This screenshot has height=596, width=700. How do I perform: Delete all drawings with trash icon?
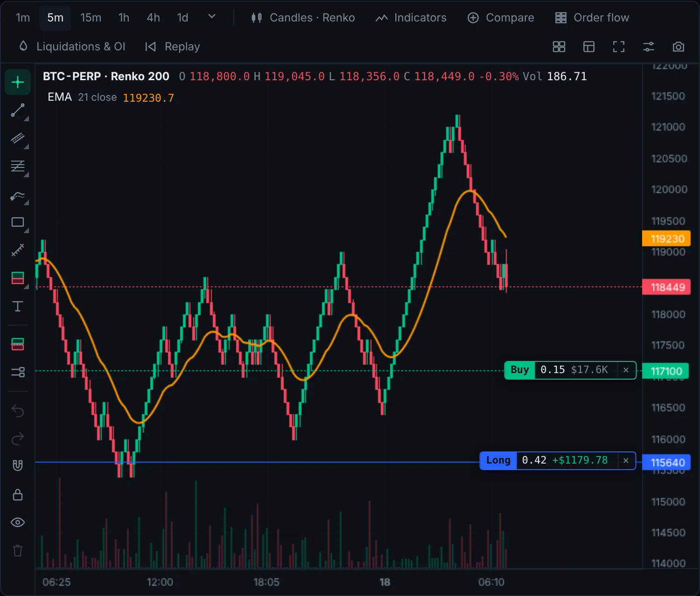pyautogui.click(x=18, y=551)
